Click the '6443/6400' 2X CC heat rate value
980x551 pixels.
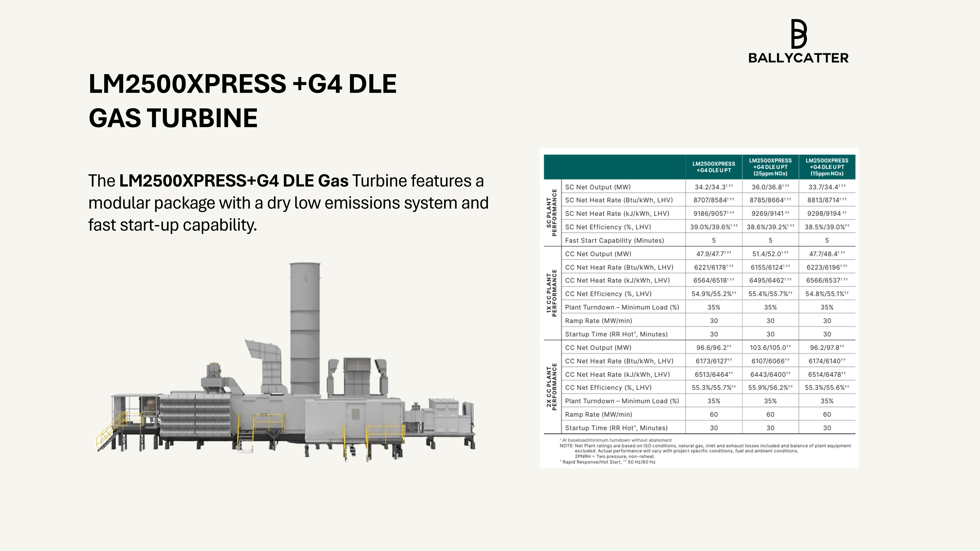pos(770,374)
